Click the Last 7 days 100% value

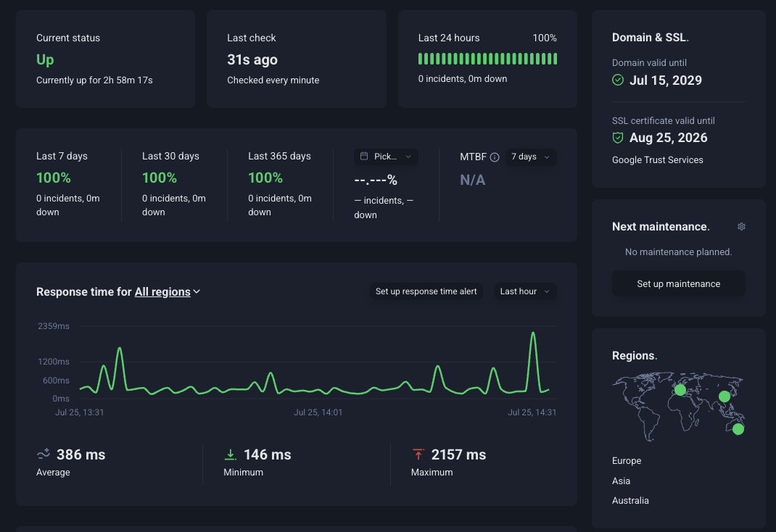click(x=54, y=178)
